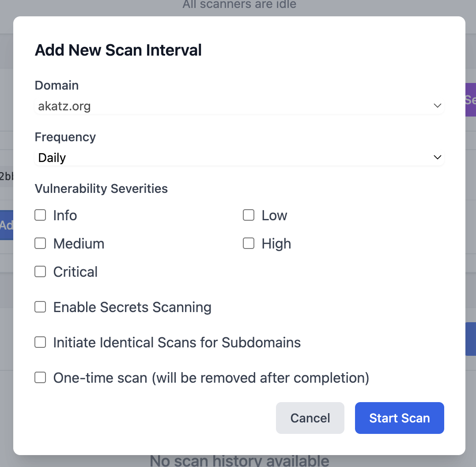The height and width of the screenshot is (467, 476).
Task: Click the partially hidden blue button at left edge
Action: coord(6,225)
